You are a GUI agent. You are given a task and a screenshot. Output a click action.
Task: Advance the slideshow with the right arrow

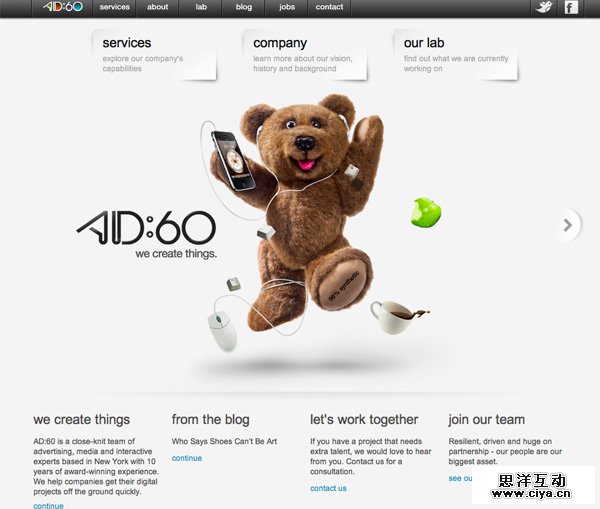(568, 225)
